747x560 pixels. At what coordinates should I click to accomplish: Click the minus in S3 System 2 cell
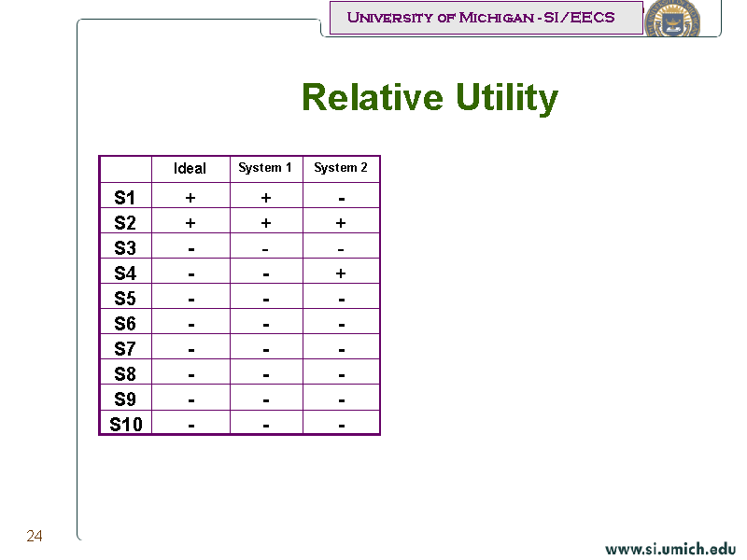341,249
